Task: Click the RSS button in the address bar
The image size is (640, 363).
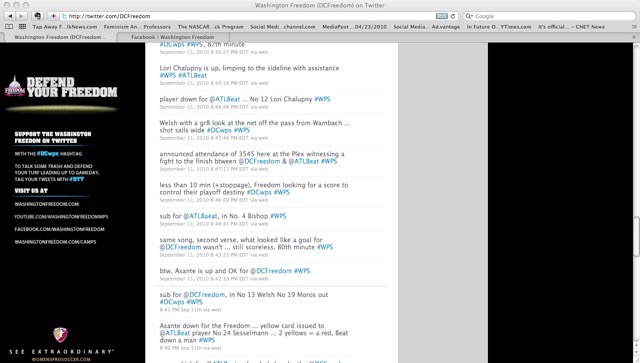Action: click(x=442, y=16)
